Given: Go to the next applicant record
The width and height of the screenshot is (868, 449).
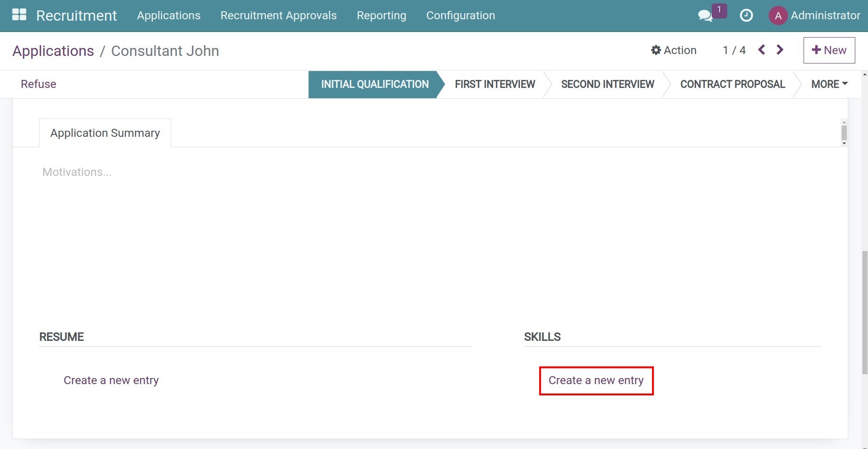Looking at the screenshot, I should point(780,49).
